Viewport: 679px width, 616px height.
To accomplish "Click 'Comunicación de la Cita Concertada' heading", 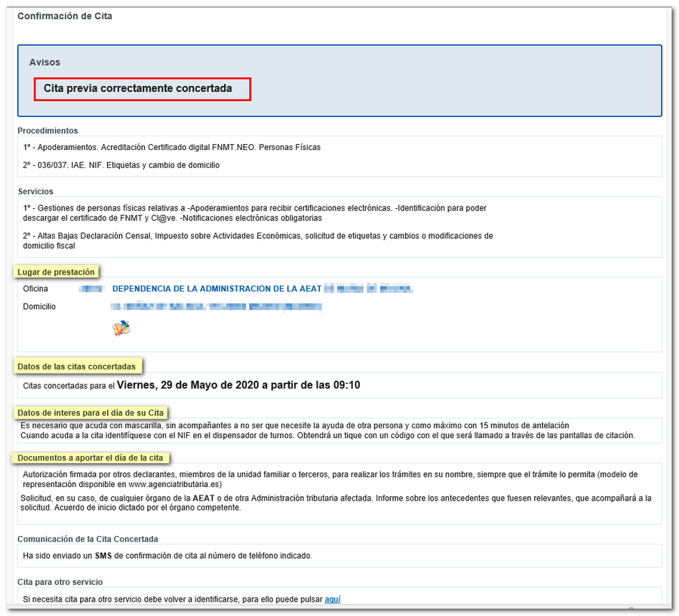I will 88,539.
